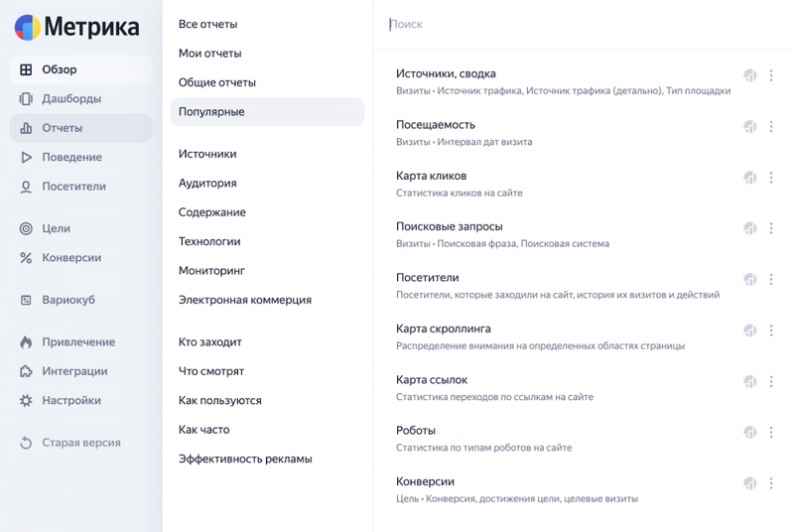The width and height of the screenshot is (794, 532).
Task: Click the chart icon beside Посещаемость
Action: 750,126
